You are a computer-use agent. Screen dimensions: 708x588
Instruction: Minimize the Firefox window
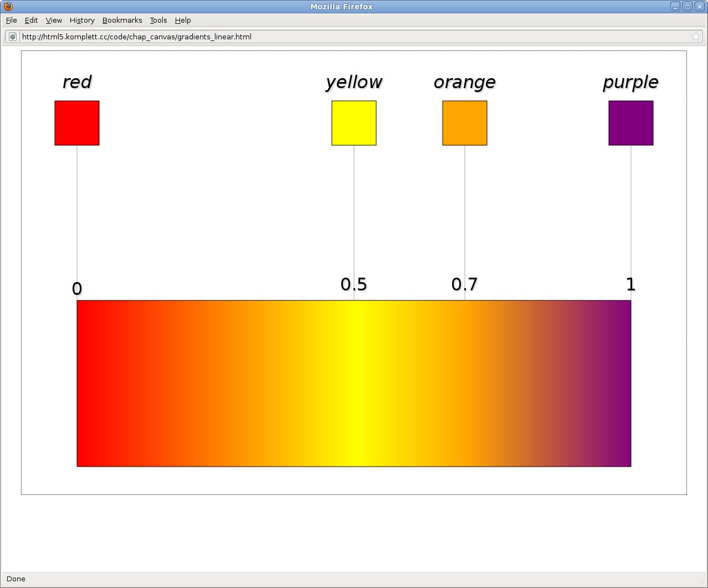tap(675, 7)
